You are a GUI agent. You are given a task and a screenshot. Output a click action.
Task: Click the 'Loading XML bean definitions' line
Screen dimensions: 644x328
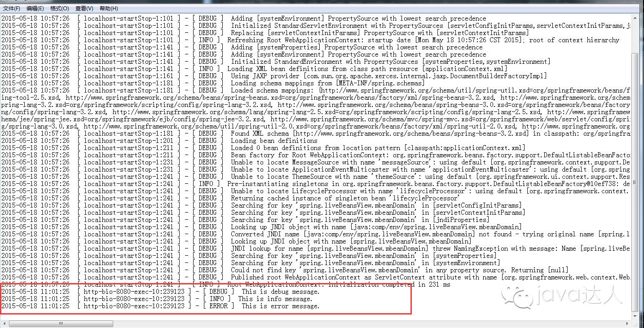tap(254, 69)
